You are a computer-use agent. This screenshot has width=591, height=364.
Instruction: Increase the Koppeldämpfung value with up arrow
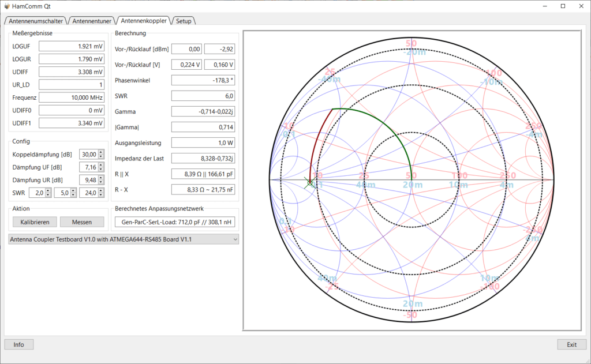tap(101, 152)
